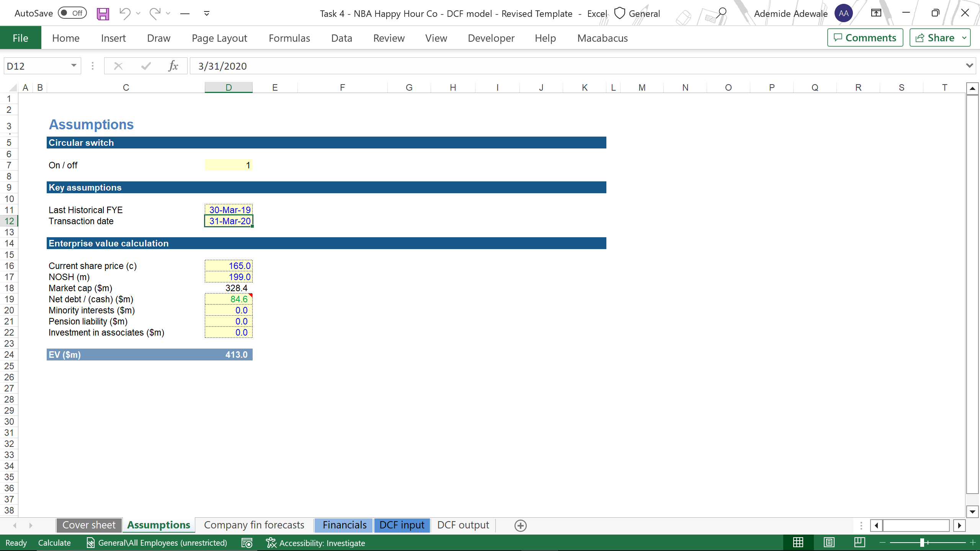The width and height of the screenshot is (980, 551).
Task: Click the Redo arrow icon
Action: pyautogui.click(x=155, y=13)
